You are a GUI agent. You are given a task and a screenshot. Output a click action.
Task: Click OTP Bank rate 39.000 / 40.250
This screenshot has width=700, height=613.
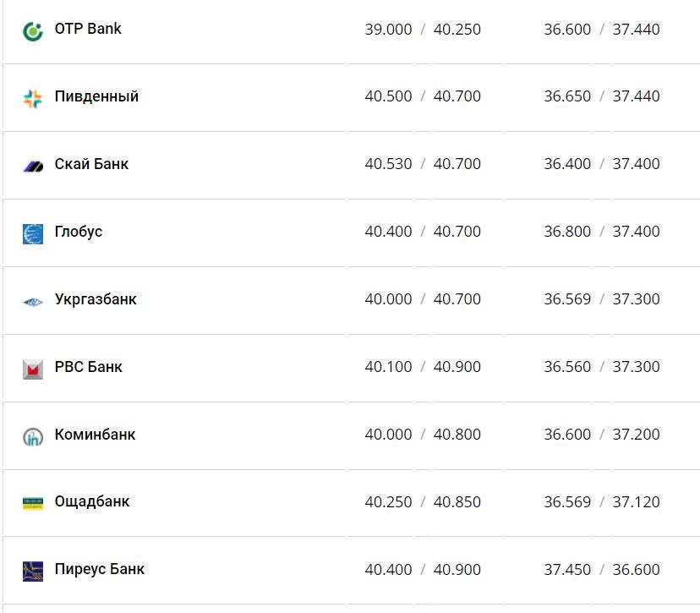click(x=423, y=30)
